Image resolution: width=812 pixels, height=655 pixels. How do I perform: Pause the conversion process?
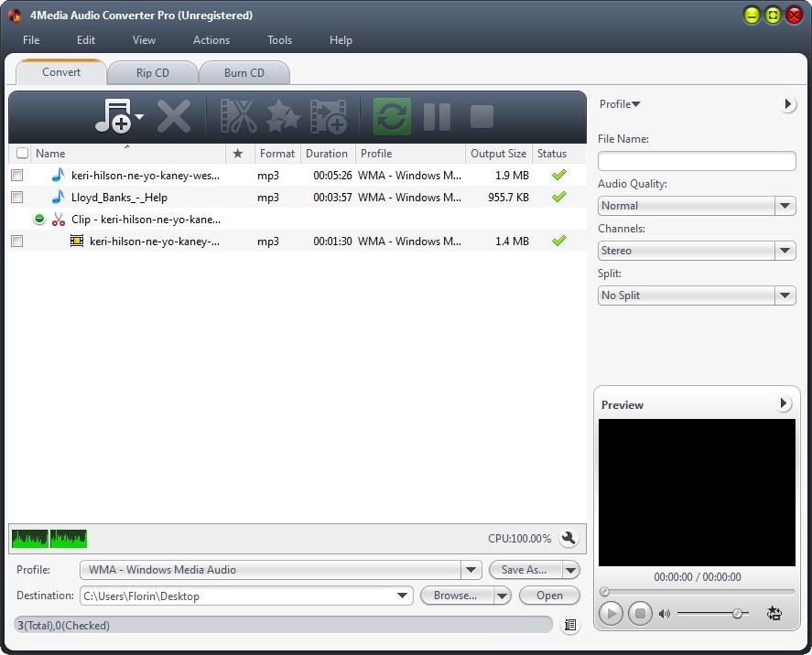(437, 116)
